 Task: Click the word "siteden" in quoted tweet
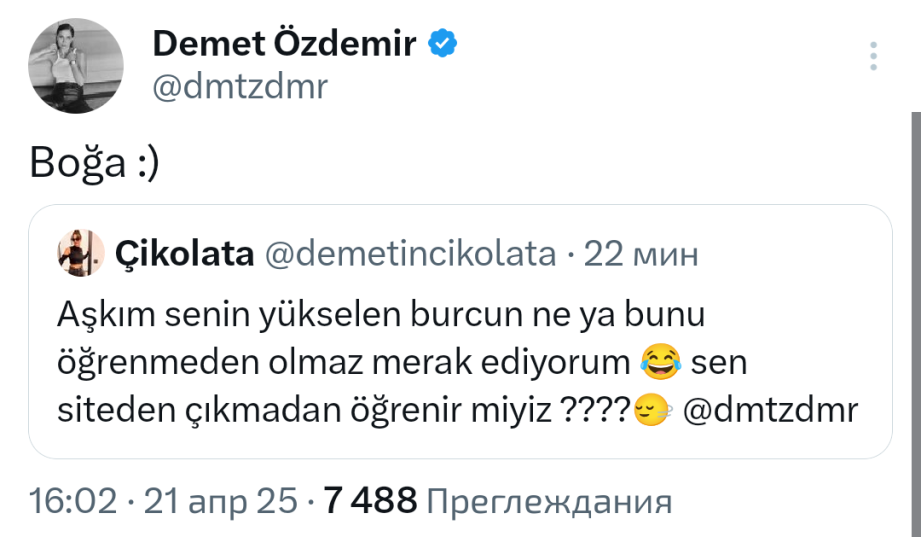[x=105, y=411]
